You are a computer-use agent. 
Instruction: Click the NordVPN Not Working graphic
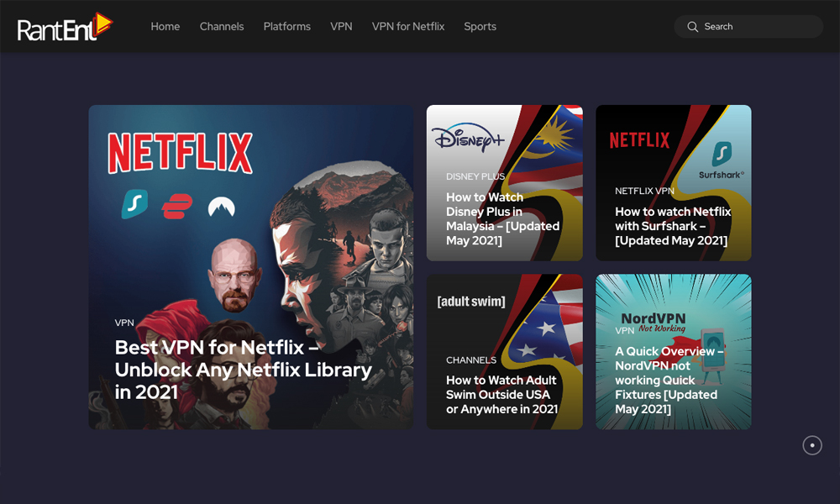click(653, 321)
